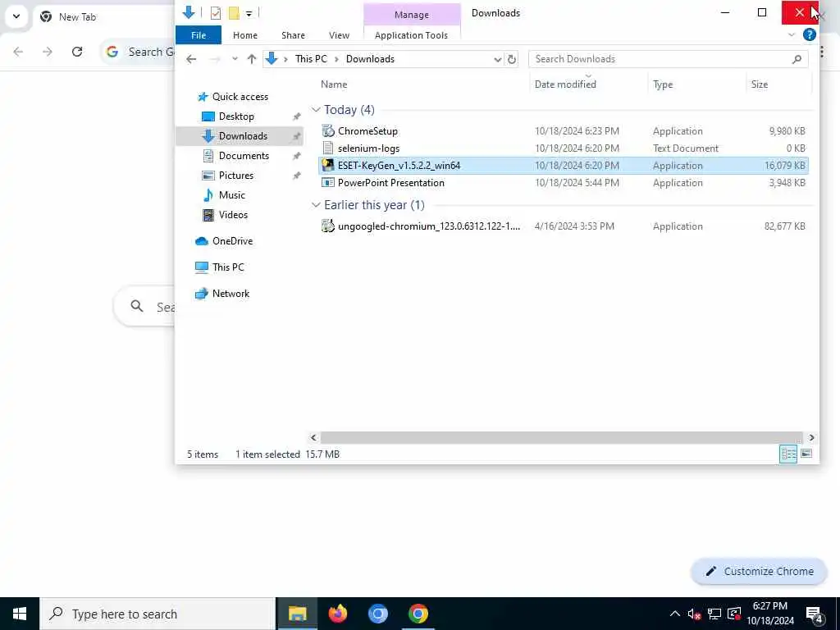The width and height of the screenshot is (840, 630).
Task: Click taskbar search box
Action: coord(157,614)
